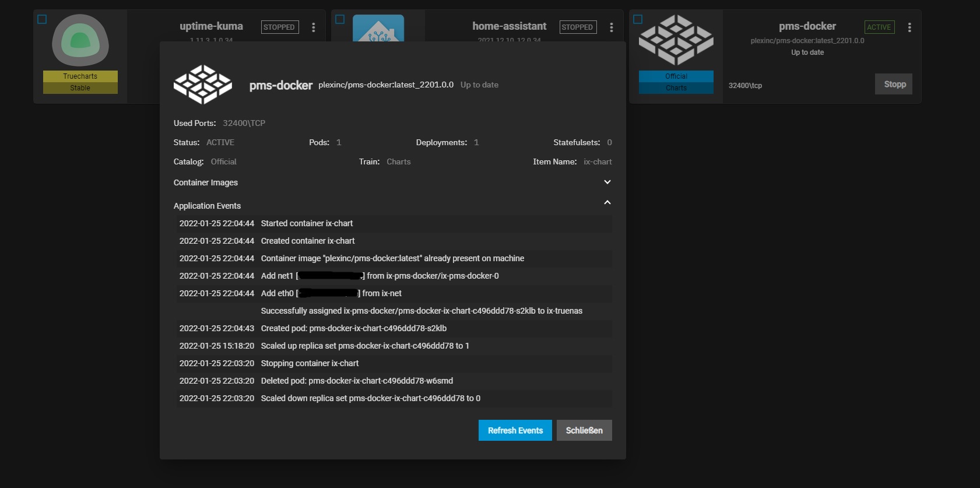
Task: Click the image tag text on pms-docker card
Action: (x=807, y=41)
